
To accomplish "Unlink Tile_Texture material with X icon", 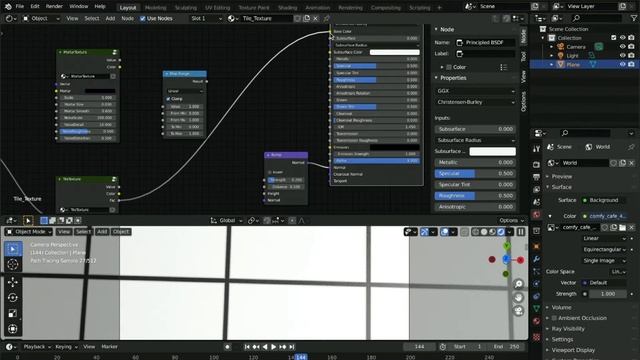I will tap(316, 18).
